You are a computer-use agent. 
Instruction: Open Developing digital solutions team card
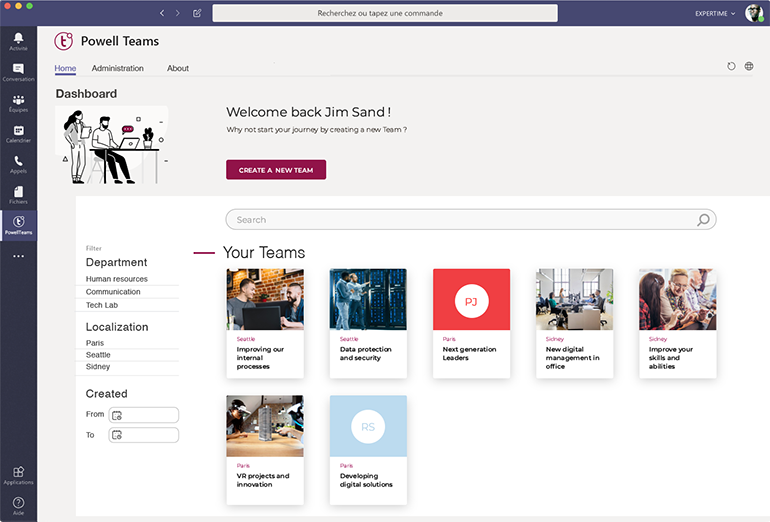point(368,450)
